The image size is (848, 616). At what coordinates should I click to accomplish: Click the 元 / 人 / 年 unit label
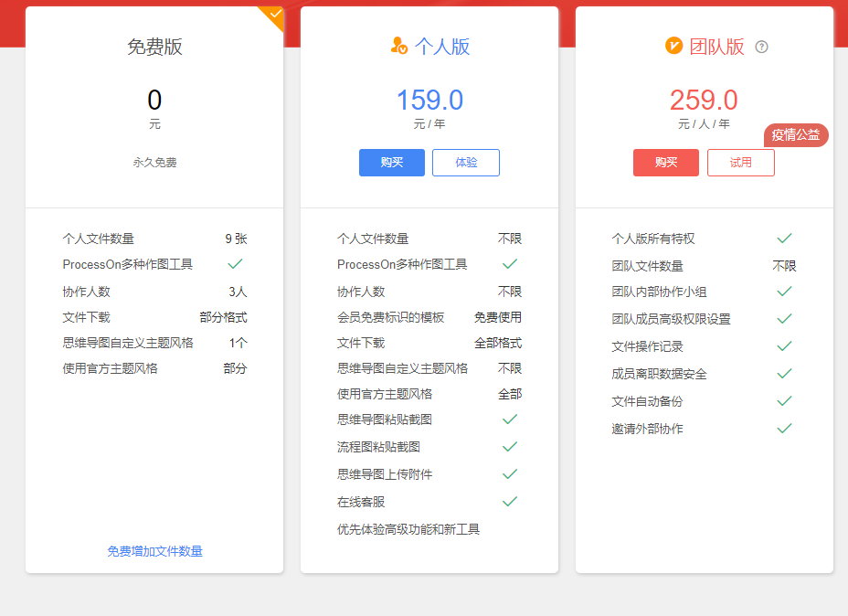[704, 124]
